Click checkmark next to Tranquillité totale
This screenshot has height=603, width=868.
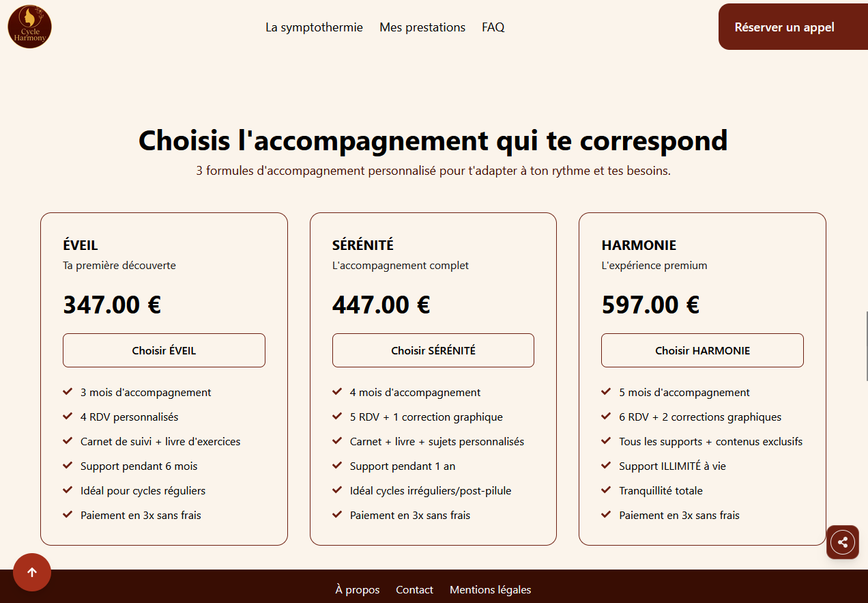(x=606, y=490)
